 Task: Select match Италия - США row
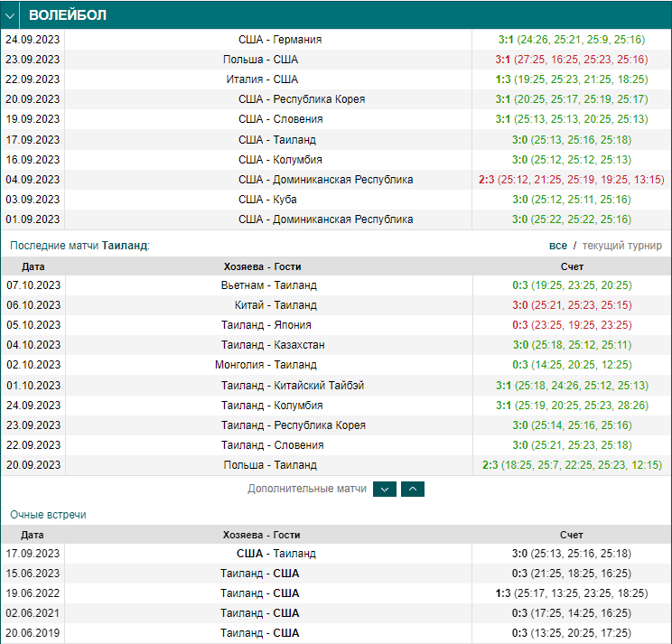(336, 79)
